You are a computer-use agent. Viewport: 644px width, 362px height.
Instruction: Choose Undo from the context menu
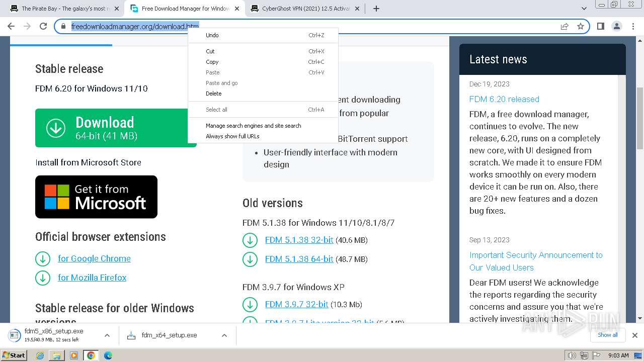tap(263, 35)
